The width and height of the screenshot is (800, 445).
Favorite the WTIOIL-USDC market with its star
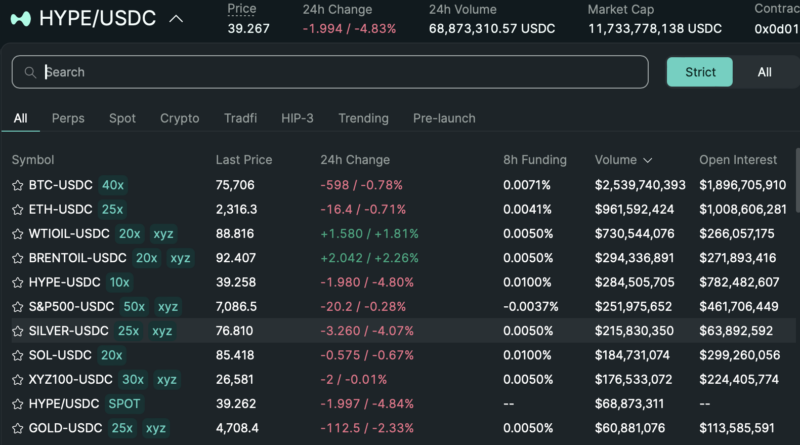pos(17,234)
